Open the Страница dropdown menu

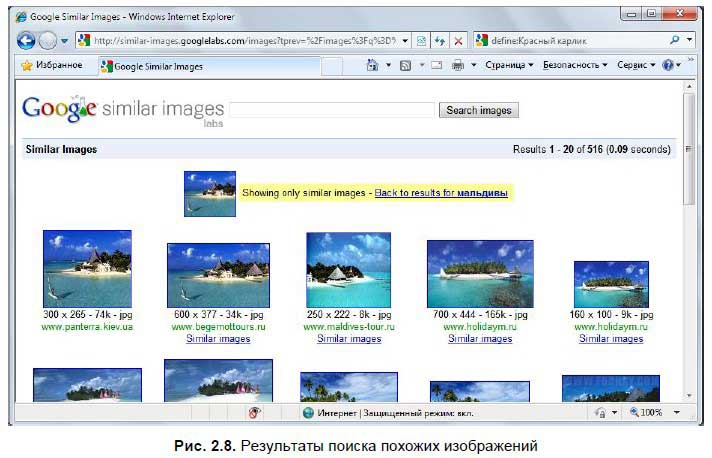tap(509, 65)
